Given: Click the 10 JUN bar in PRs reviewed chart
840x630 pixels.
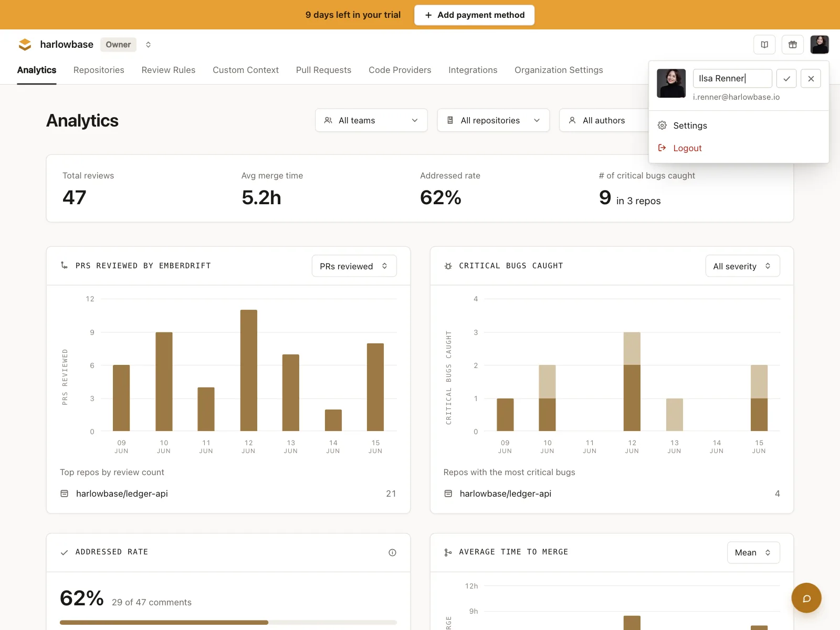Looking at the screenshot, I should [164, 382].
